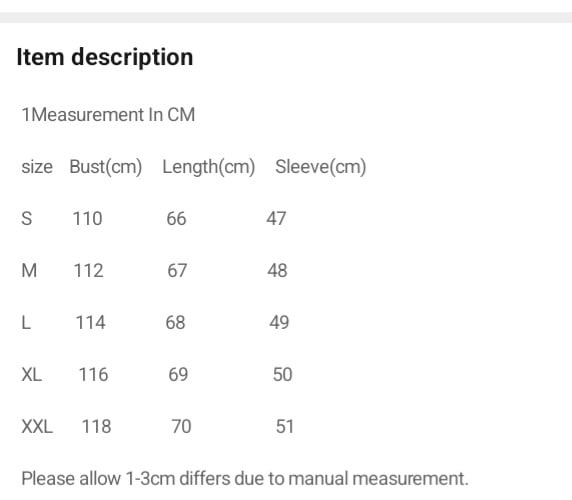Click the length value 69
This screenshot has width=572, height=500.
[178, 375]
